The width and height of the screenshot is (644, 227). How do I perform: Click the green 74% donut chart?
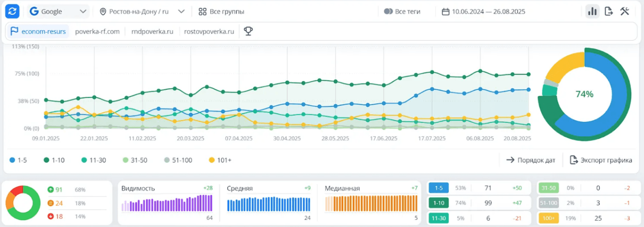584,94
